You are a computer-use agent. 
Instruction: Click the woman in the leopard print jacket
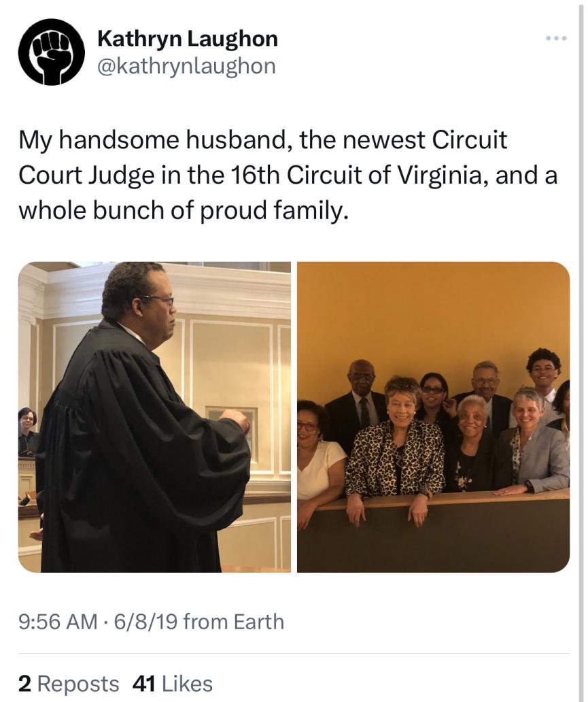point(396,452)
